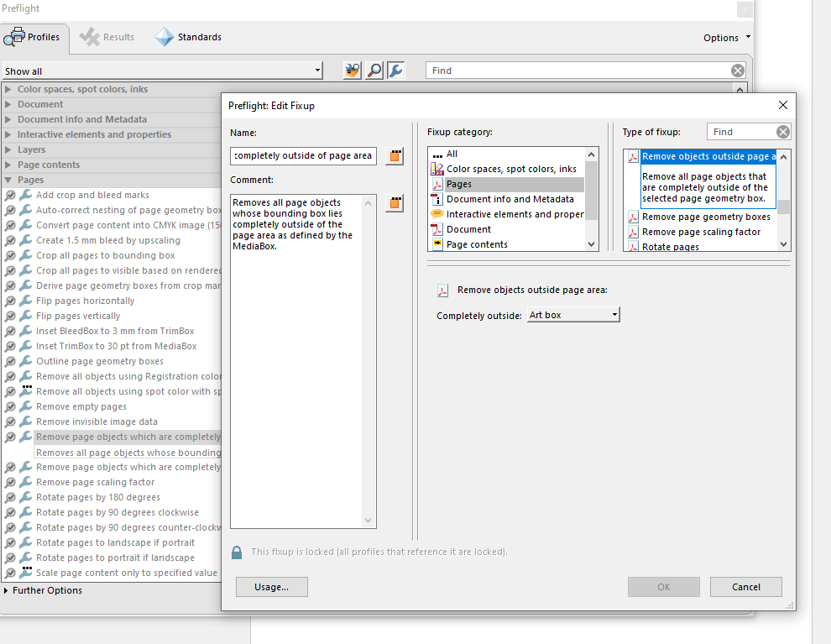The image size is (831, 644).
Task: Open the Options menu dropdown
Action: [727, 38]
